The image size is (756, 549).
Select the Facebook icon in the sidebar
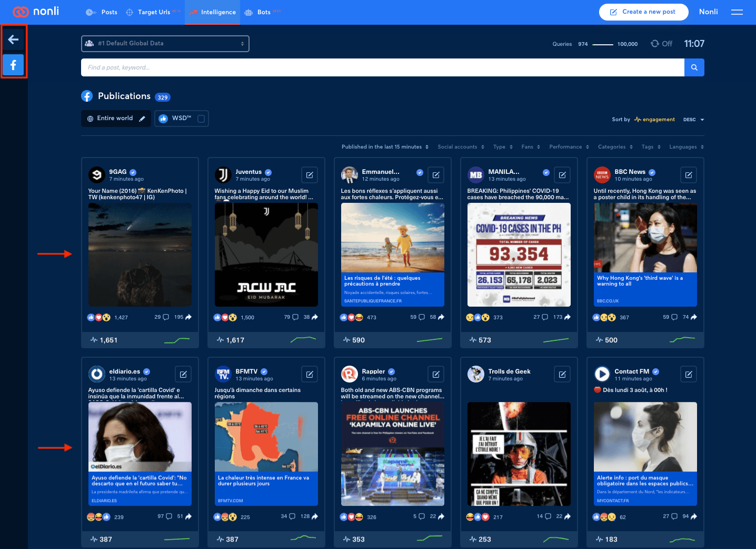(14, 65)
